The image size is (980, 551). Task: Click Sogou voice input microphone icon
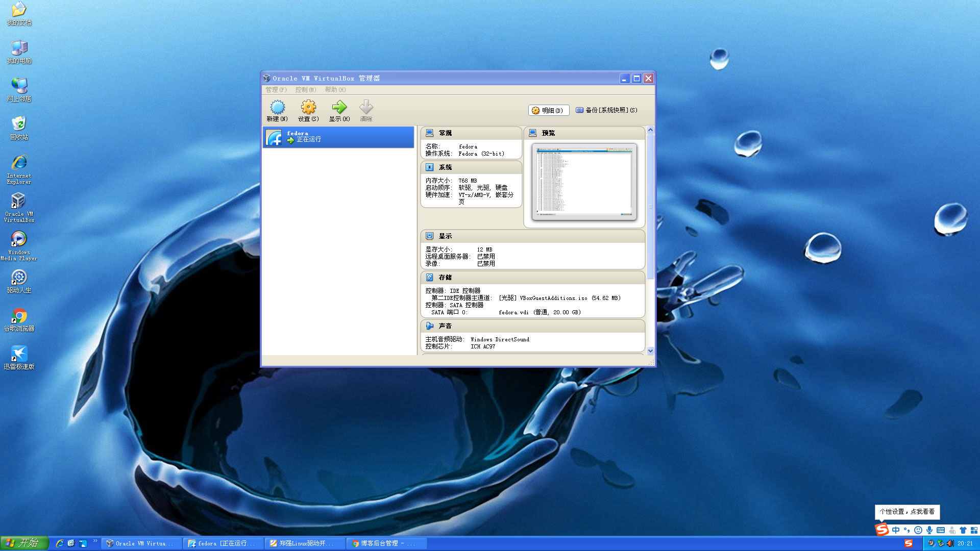coord(929,531)
